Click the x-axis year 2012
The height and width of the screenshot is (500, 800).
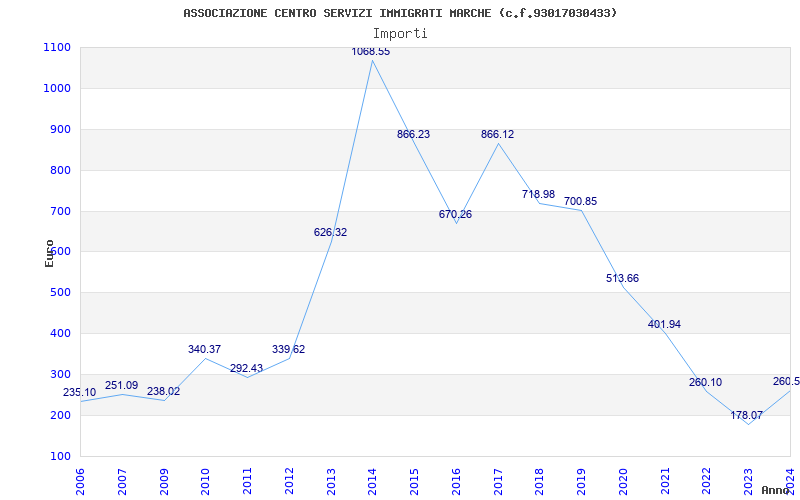tap(289, 482)
